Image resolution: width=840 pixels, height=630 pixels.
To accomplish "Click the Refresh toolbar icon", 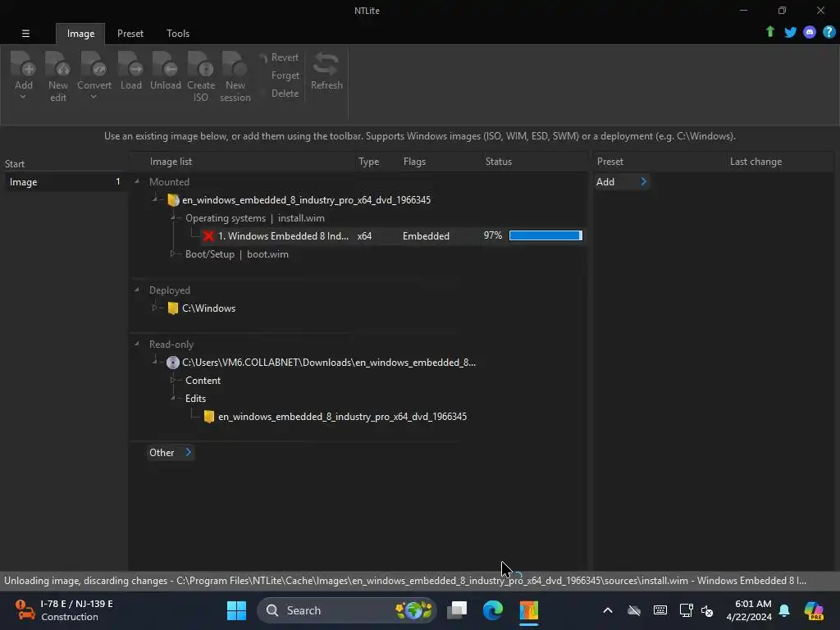I will pos(326,64).
